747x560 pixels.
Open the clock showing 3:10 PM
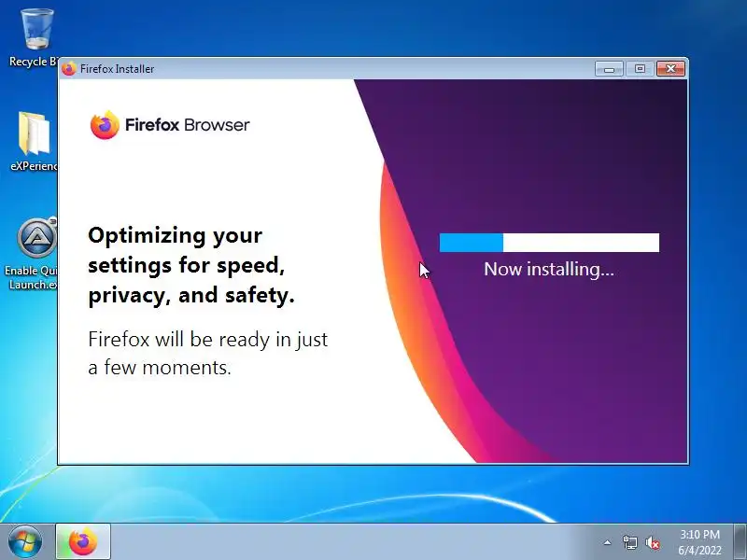(699, 534)
